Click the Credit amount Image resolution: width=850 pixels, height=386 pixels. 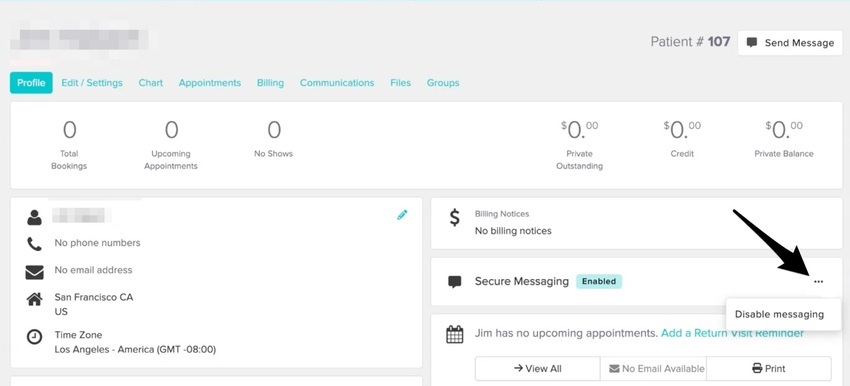[x=682, y=130]
